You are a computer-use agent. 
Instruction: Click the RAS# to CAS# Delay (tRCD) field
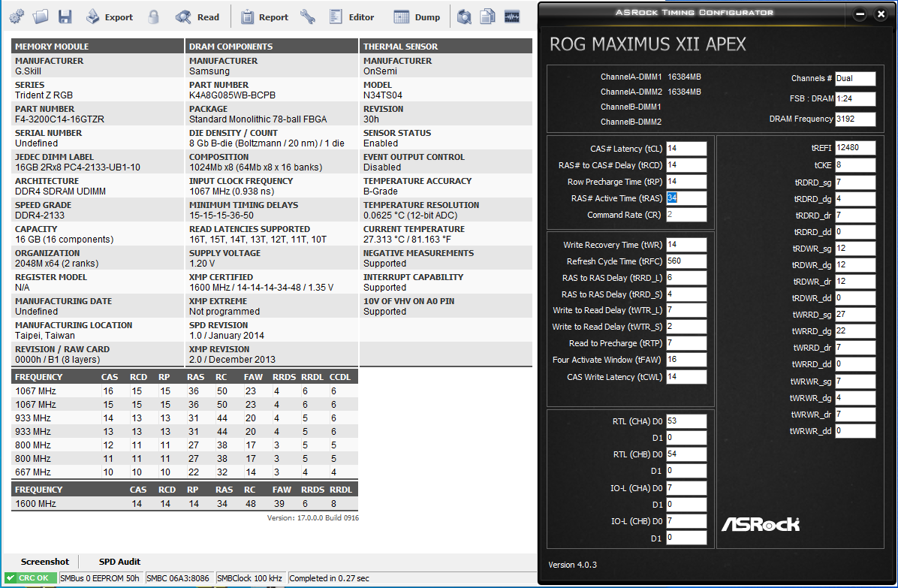click(686, 165)
